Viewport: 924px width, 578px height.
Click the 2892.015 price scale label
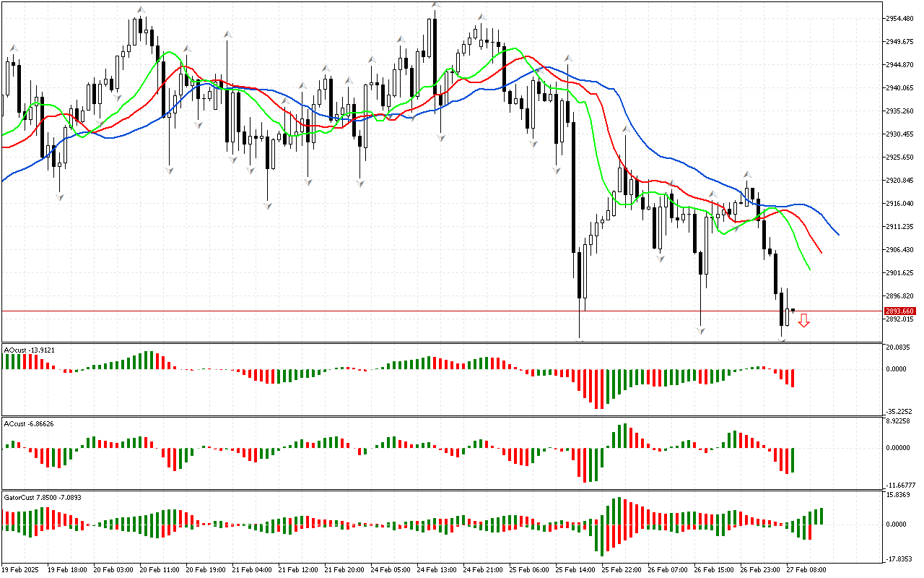pyautogui.click(x=901, y=319)
